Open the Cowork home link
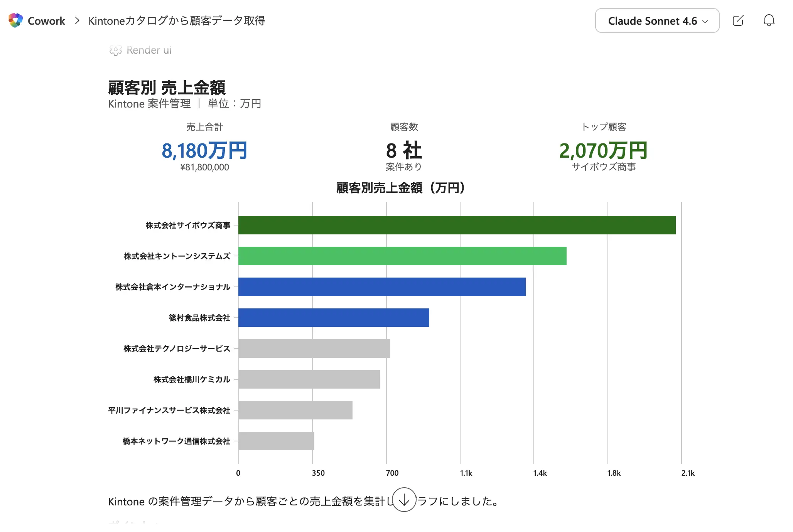The height and width of the screenshot is (532, 793). pyautogui.click(x=46, y=21)
